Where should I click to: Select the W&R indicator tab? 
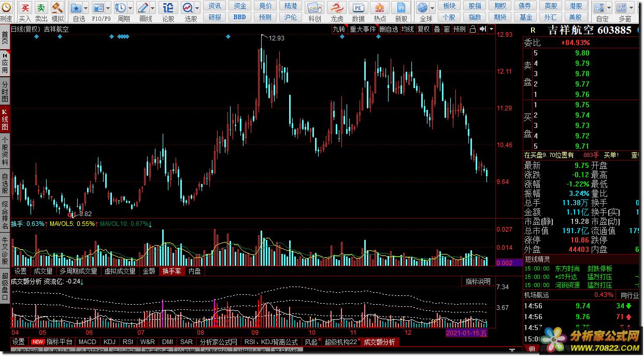[x=147, y=342]
